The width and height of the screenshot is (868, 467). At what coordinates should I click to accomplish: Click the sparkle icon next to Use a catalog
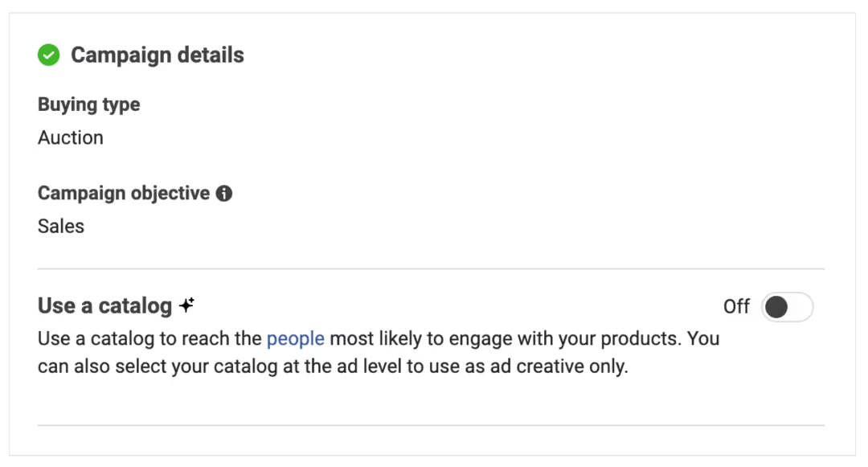pos(187,305)
